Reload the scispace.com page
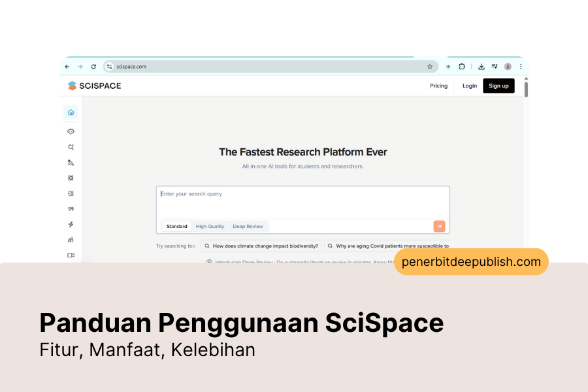588x392 pixels. [x=93, y=67]
